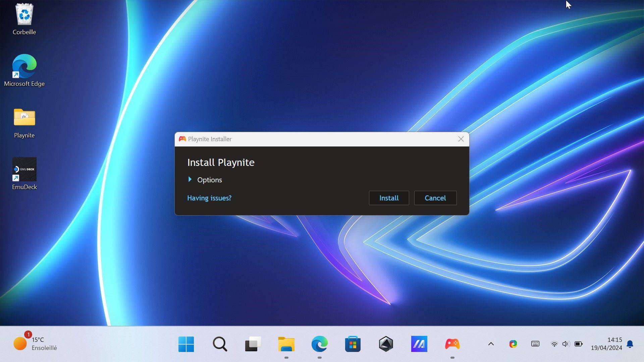
Task: Open clock and date panel
Action: click(x=606, y=344)
